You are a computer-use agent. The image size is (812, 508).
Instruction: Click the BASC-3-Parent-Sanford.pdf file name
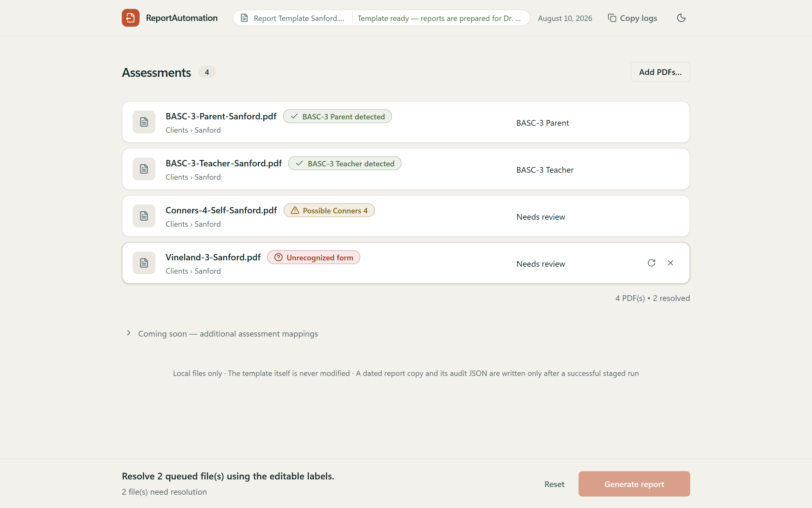(x=221, y=116)
